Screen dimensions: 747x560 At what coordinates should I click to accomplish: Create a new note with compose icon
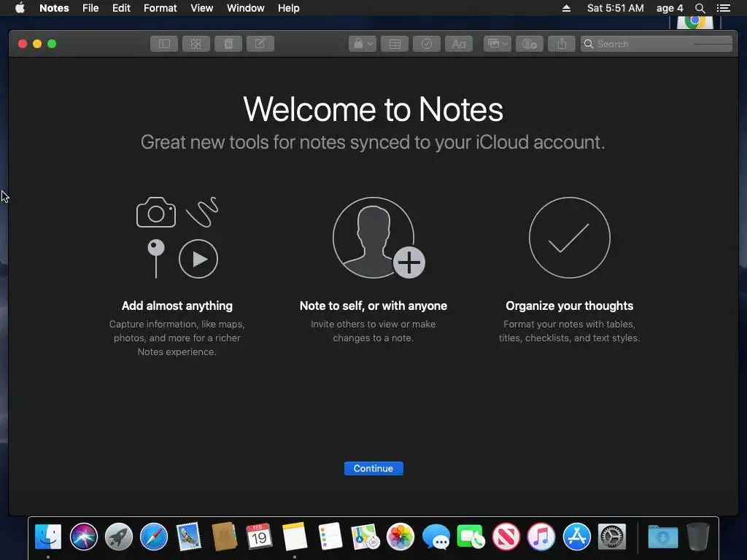(x=260, y=44)
